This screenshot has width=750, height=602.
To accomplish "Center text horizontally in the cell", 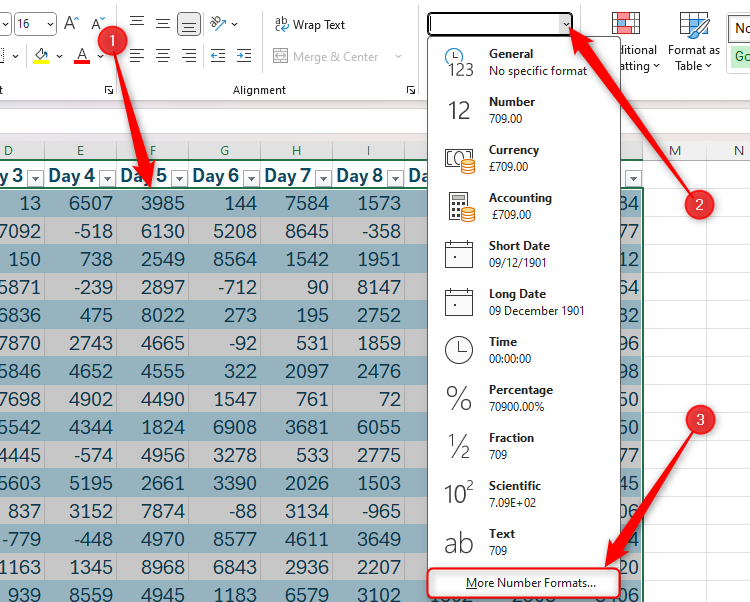I will 162,56.
